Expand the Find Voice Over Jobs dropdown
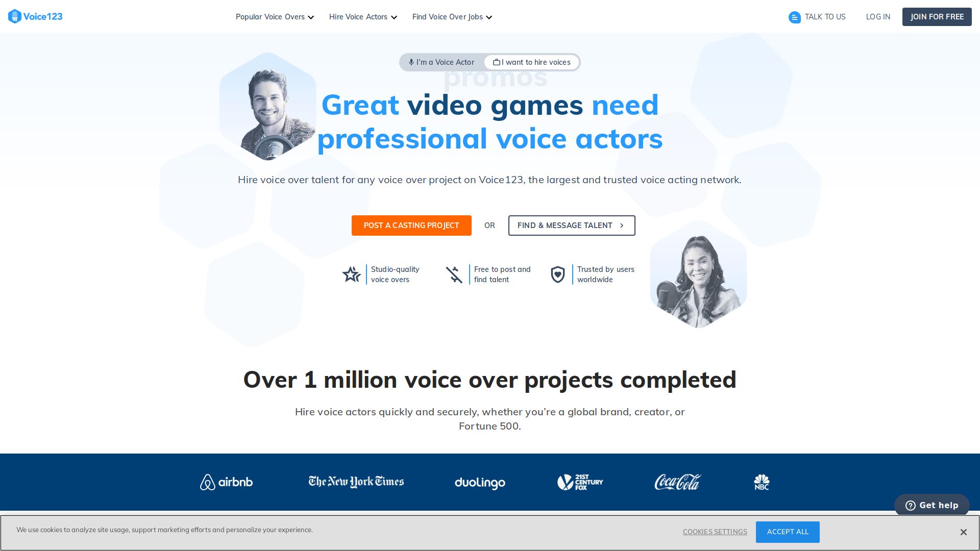 pos(452,17)
